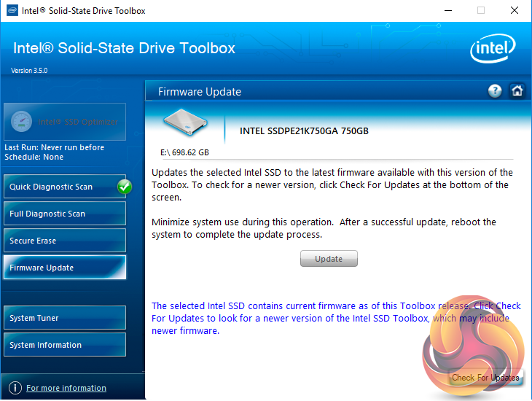Open the Secure Erase section
Screen dimensions: 532x401
pos(65,241)
